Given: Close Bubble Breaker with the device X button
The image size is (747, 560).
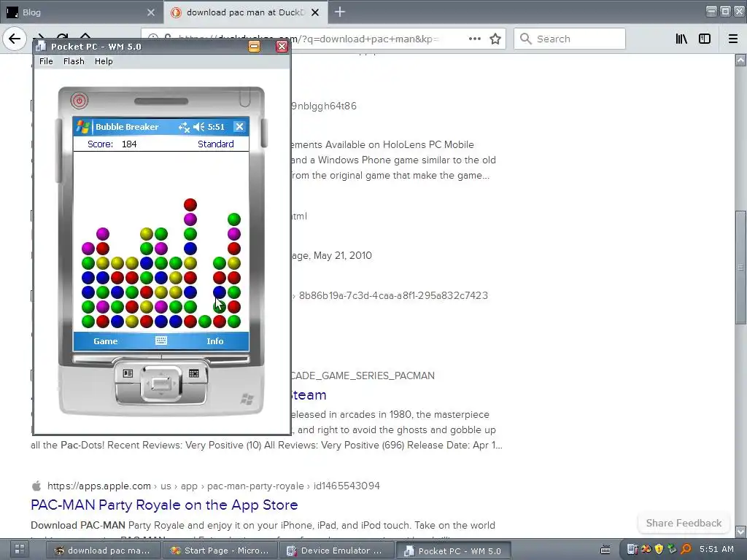Looking at the screenshot, I should [x=239, y=127].
